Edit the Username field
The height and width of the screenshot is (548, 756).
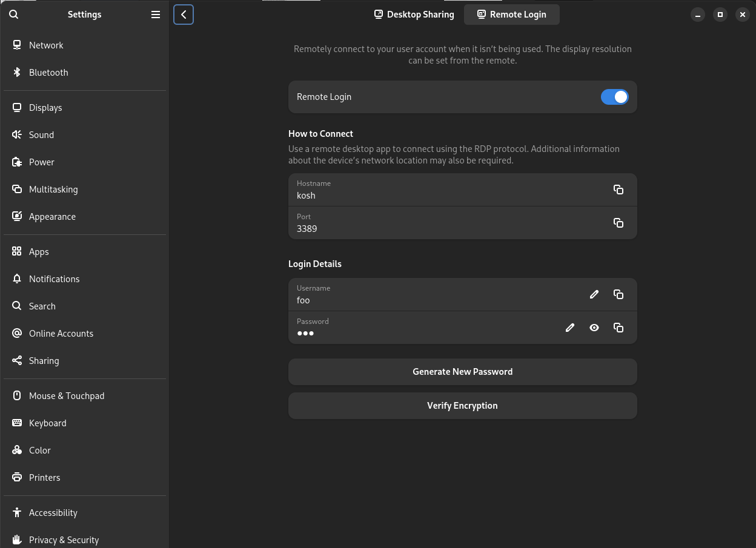coord(594,294)
